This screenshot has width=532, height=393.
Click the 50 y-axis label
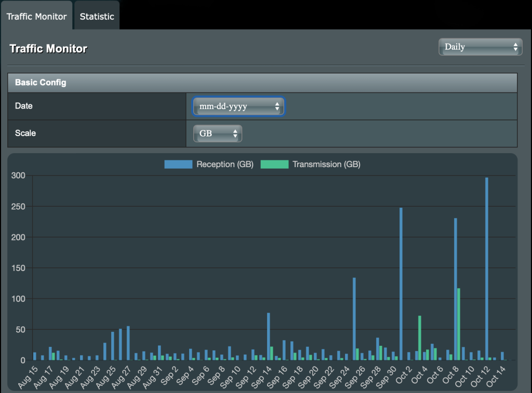[20, 330]
